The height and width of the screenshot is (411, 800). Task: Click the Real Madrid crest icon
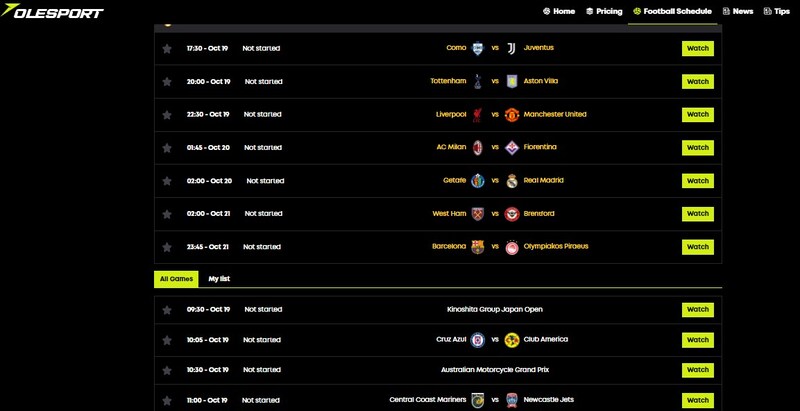(512, 180)
